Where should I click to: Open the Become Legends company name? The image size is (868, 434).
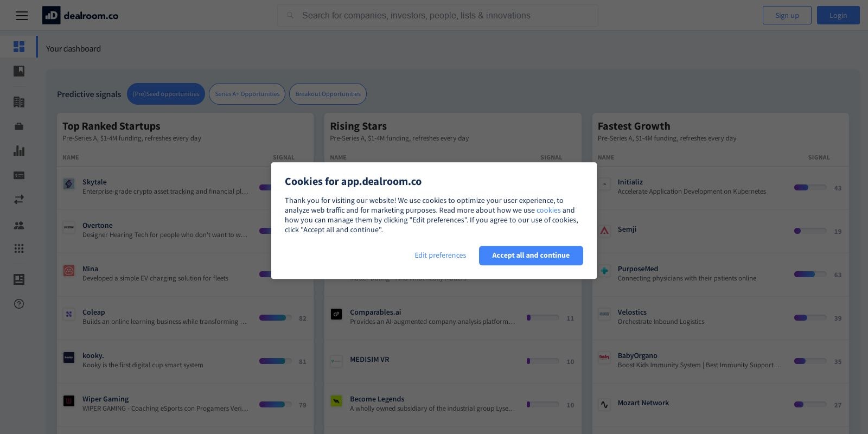(x=377, y=399)
